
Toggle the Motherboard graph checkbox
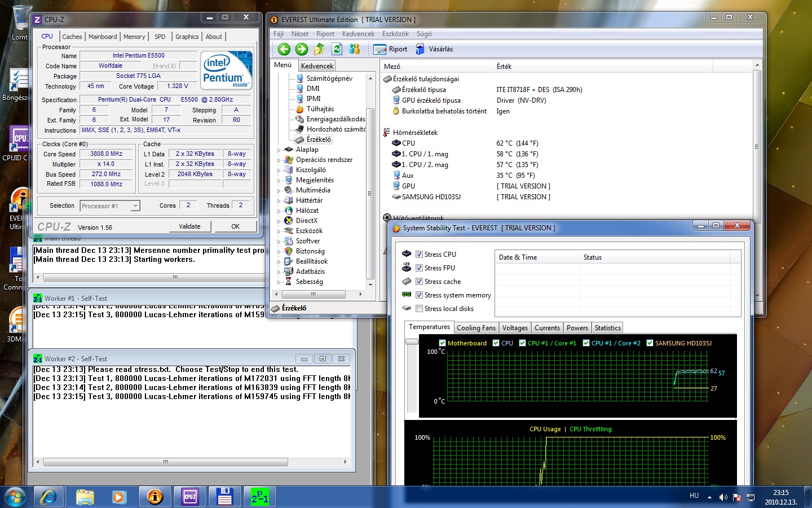[x=443, y=343]
